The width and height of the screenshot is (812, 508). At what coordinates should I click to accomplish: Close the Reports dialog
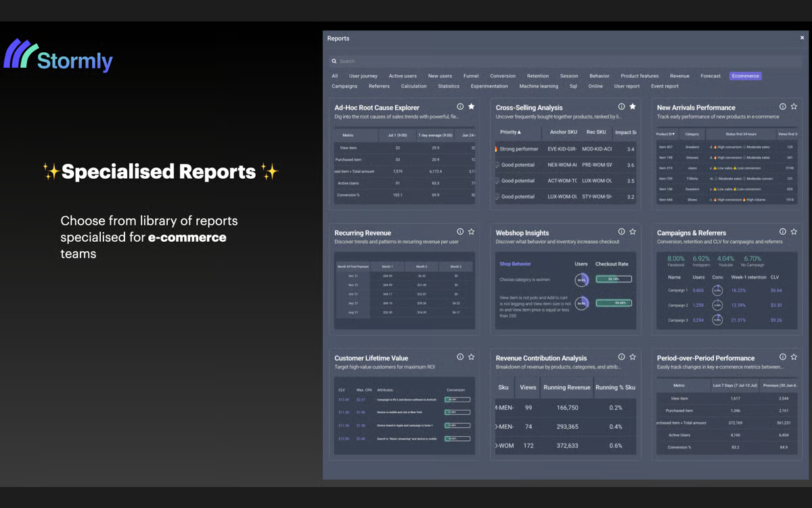tap(802, 38)
